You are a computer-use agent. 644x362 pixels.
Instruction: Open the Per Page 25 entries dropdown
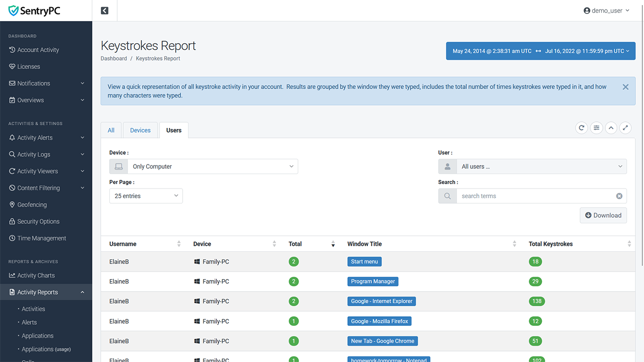point(146,196)
